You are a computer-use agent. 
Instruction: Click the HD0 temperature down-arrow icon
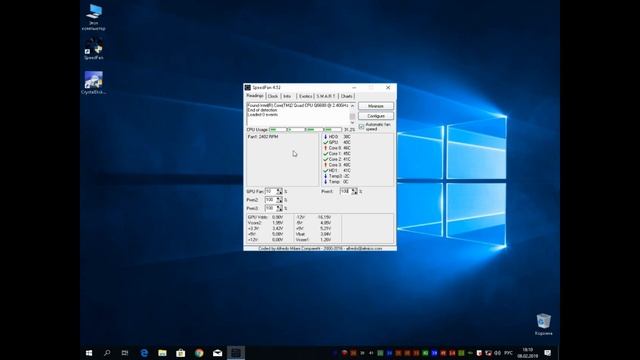pos(325,137)
